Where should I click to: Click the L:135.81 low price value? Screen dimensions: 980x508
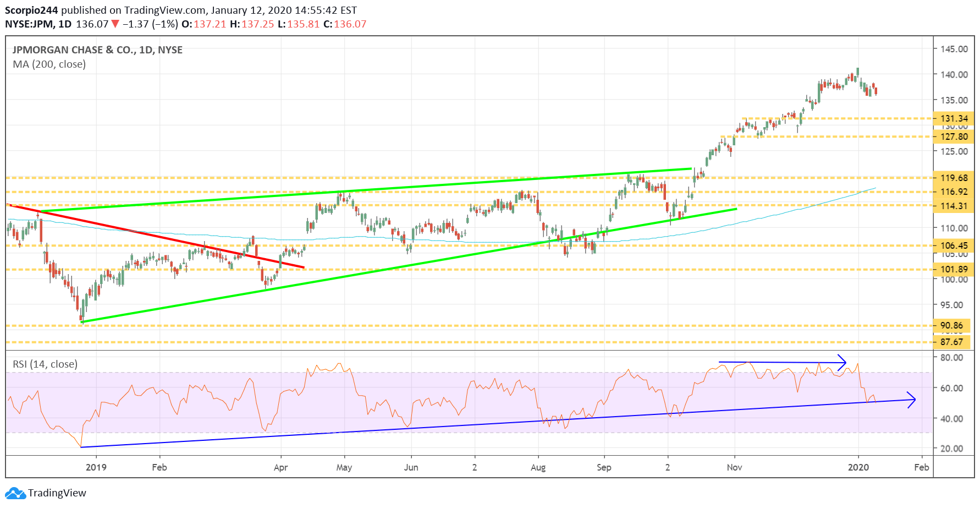click(299, 24)
